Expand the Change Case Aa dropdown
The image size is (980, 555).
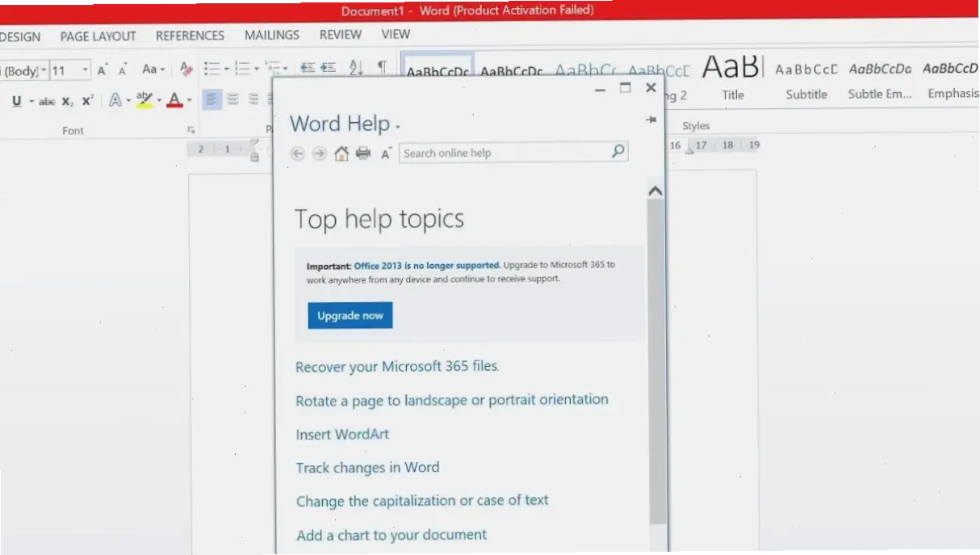(x=153, y=69)
